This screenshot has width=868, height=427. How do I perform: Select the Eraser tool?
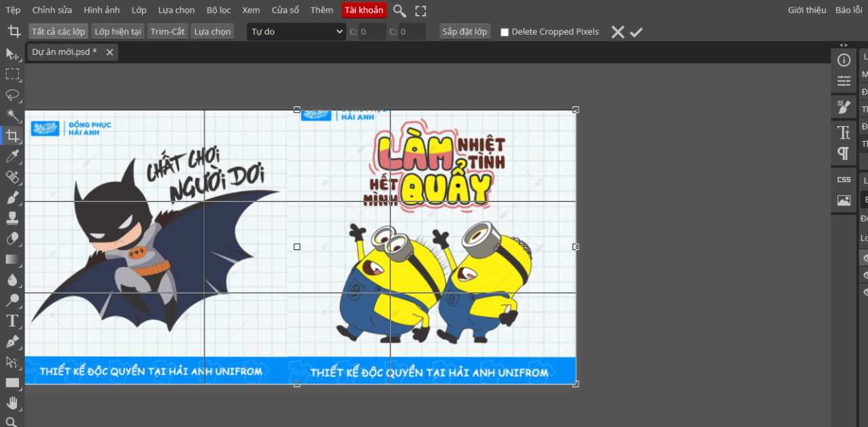pyautogui.click(x=12, y=239)
